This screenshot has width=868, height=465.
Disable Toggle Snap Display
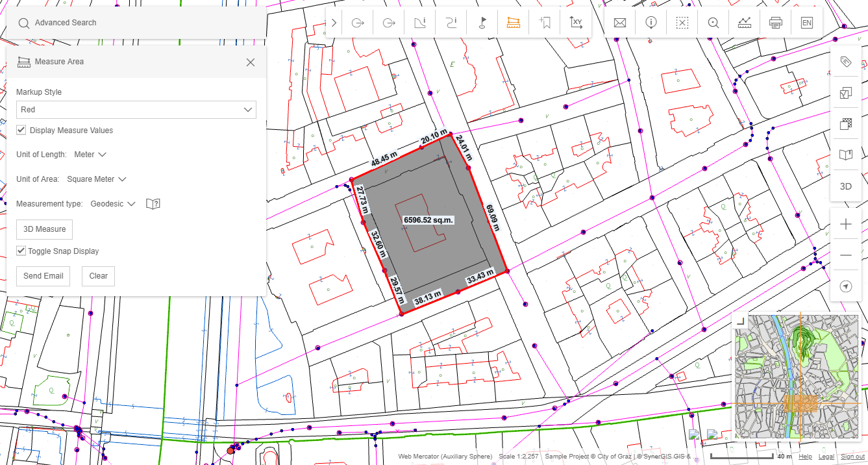(21, 251)
